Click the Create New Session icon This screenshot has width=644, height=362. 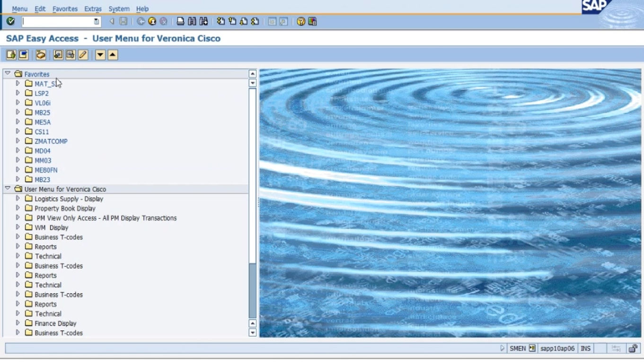point(272,21)
